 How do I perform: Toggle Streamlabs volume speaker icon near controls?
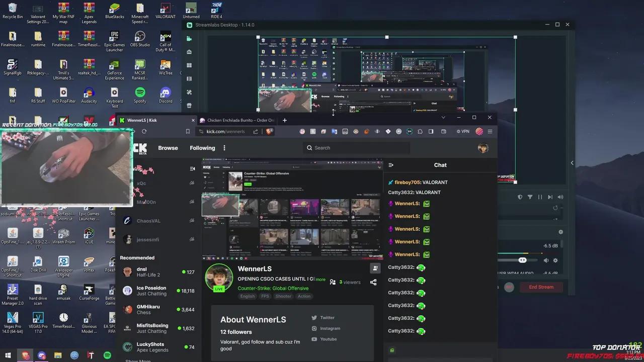click(x=560, y=197)
